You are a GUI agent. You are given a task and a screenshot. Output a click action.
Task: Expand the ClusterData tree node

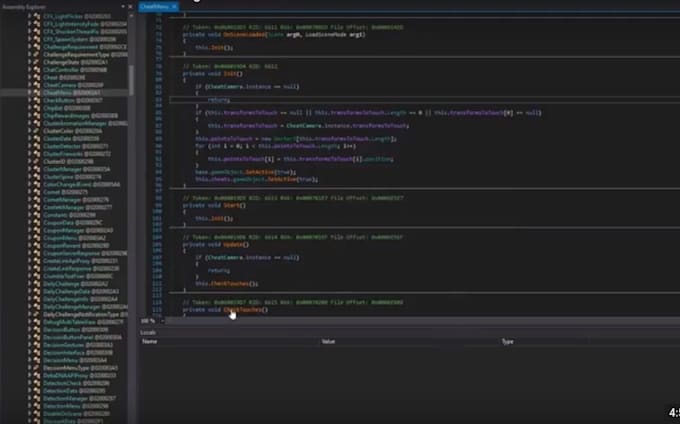pyautogui.click(x=29, y=139)
